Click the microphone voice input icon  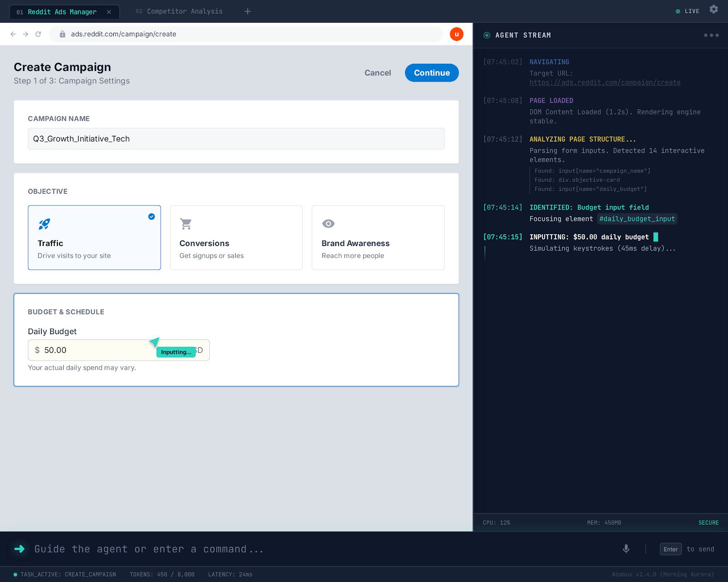coord(626,549)
